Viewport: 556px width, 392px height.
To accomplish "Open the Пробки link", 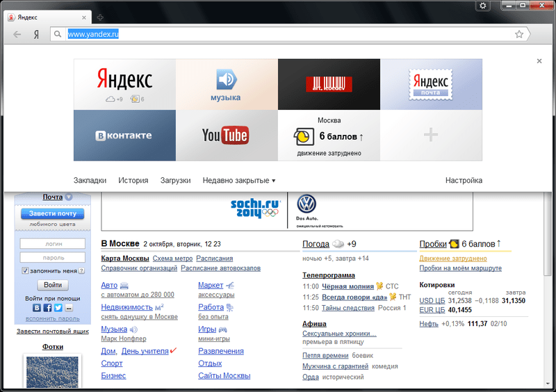I will [433, 244].
